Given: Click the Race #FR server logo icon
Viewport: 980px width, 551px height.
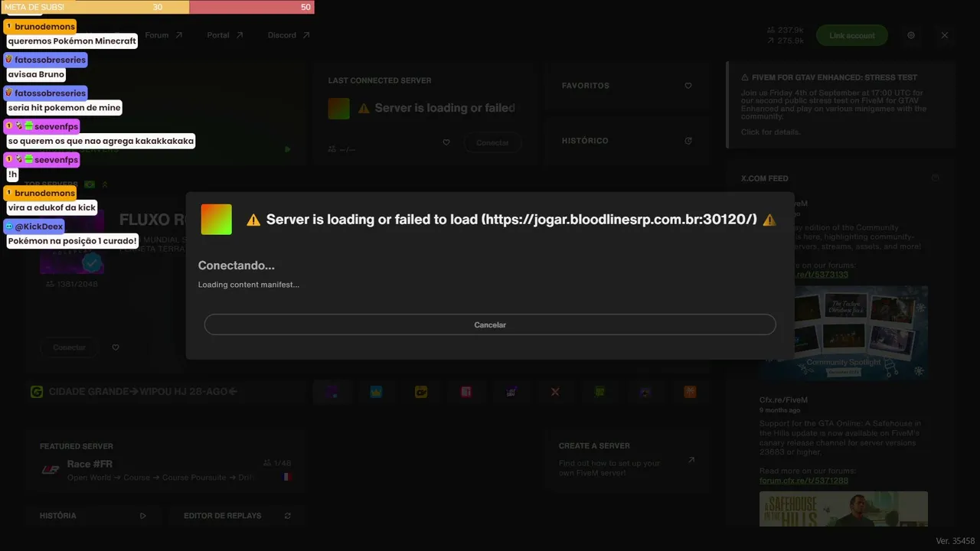Looking at the screenshot, I should pos(51,470).
